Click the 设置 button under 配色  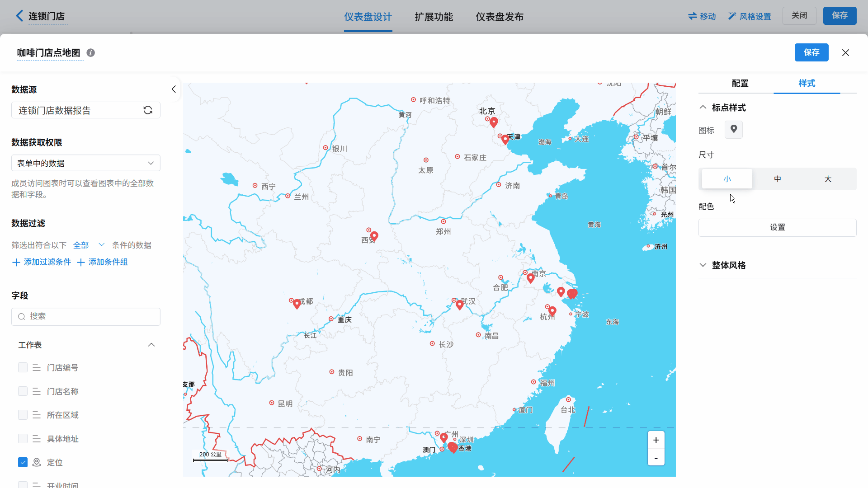(777, 227)
